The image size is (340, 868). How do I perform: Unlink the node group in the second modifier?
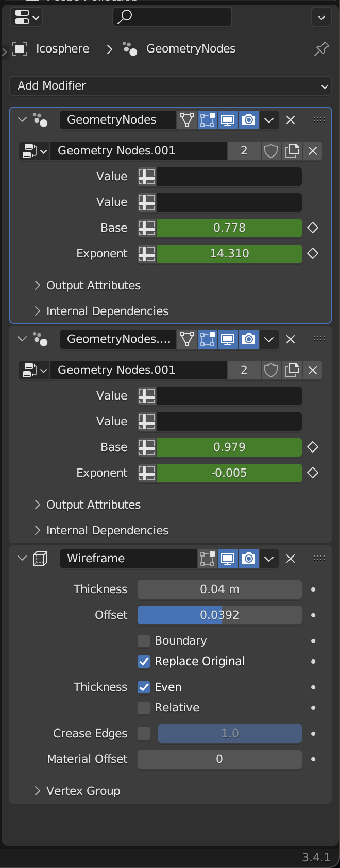click(x=313, y=370)
